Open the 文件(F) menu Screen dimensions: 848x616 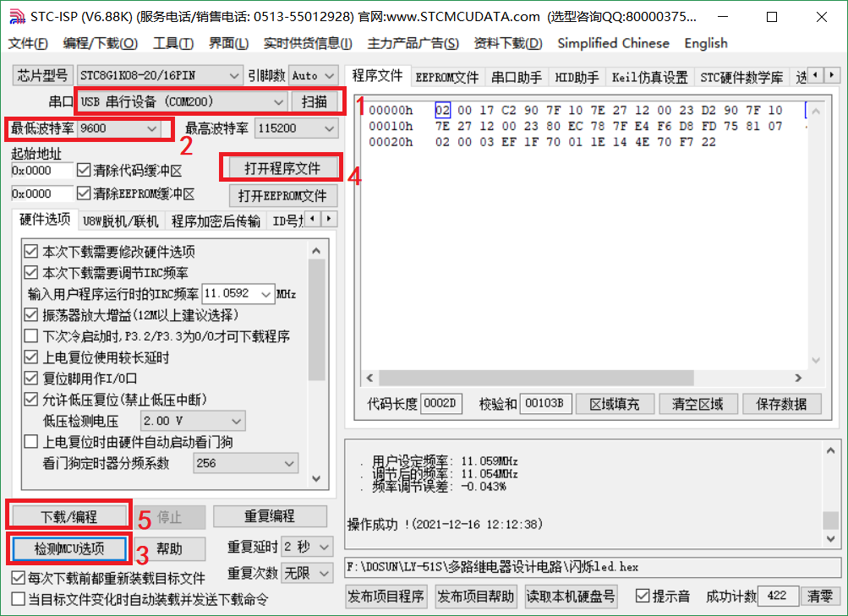point(28,43)
